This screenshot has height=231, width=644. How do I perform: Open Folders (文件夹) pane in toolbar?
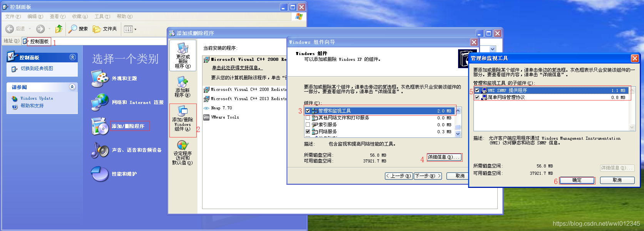(x=105, y=29)
